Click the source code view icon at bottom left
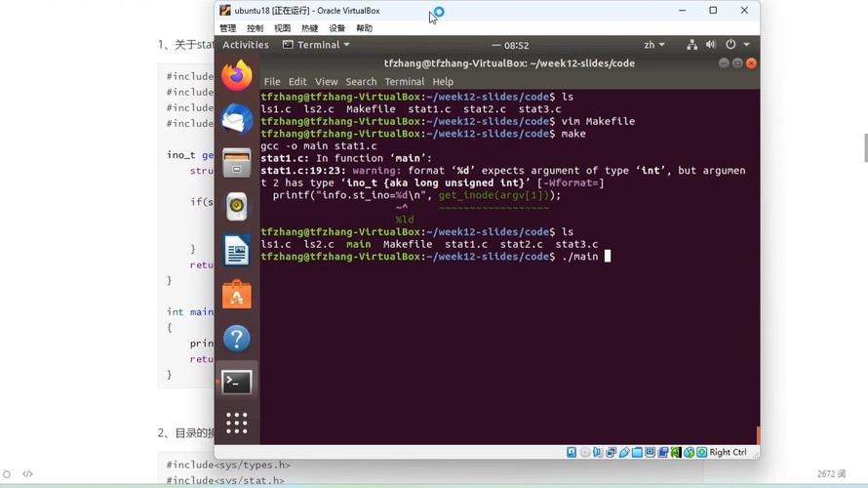 [27, 474]
